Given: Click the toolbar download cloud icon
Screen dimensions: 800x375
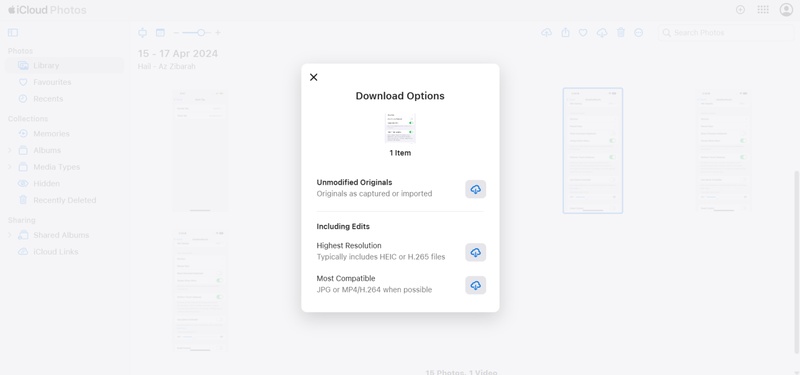Looking at the screenshot, I should coord(602,33).
